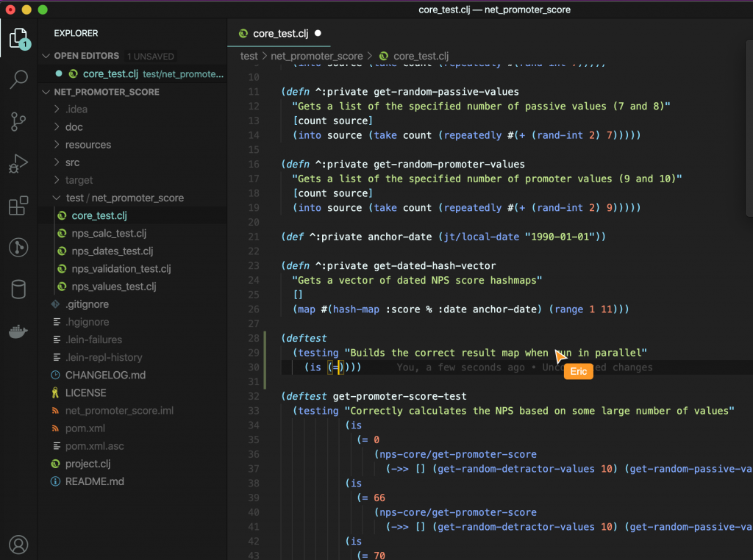This screenshot has width=753, height=560.
Task: Open project.clj in the explorer
Action: click(x=92, y=464)
